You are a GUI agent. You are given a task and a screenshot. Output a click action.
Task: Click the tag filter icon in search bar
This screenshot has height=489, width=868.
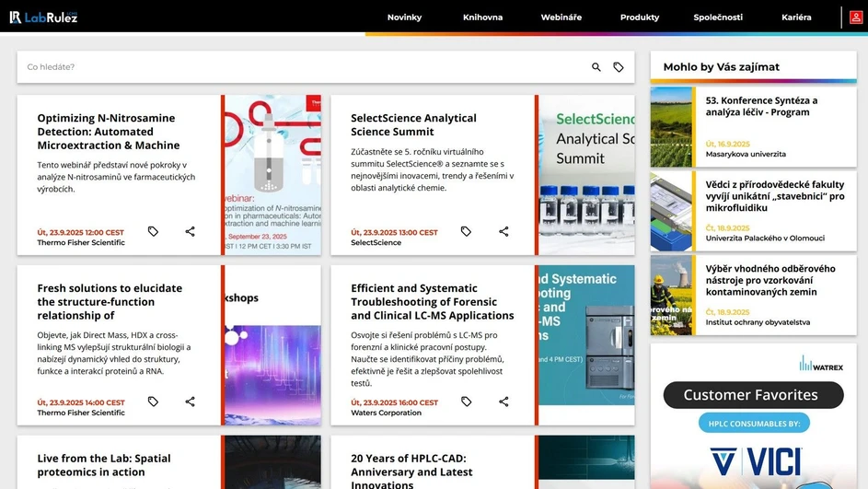pyautogui.click(x=619, y=67)
